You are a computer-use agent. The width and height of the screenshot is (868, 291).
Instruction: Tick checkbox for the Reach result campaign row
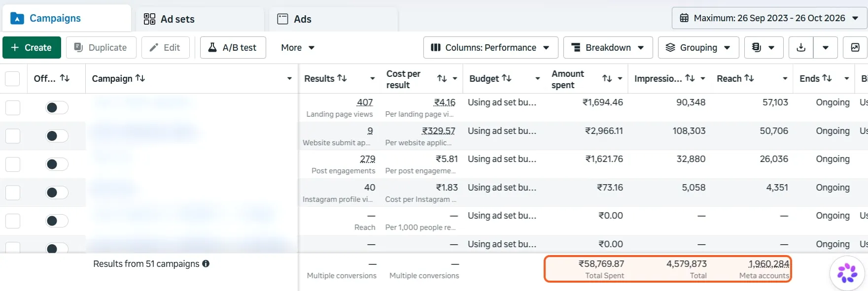click(x=12, y=221)
